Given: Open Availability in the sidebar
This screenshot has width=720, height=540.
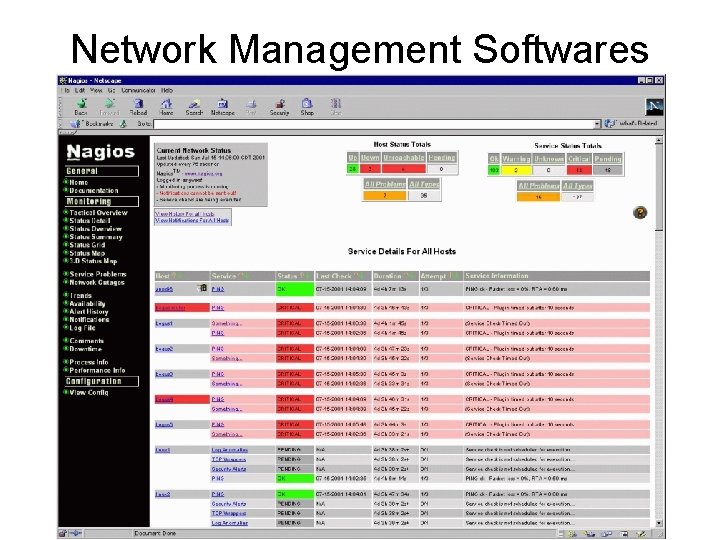Looking at the screenshot, I should [87, 304].
